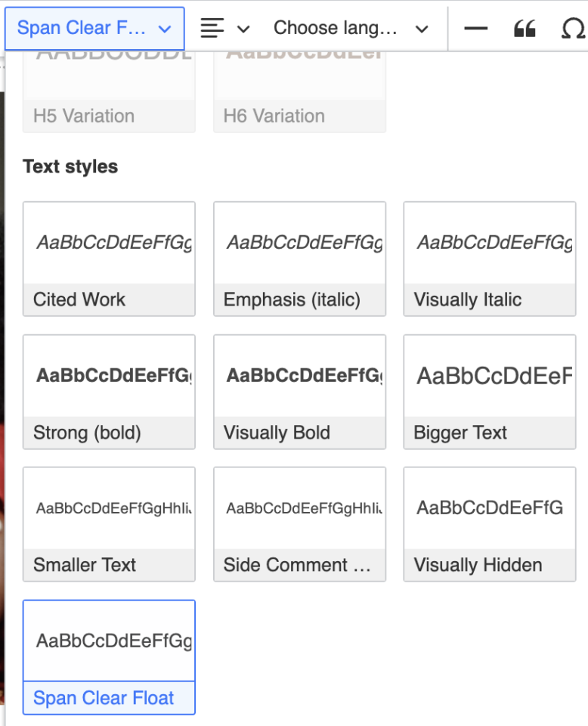Click the align lines icon in toolbar
The image size is (588, 726).
212,29
